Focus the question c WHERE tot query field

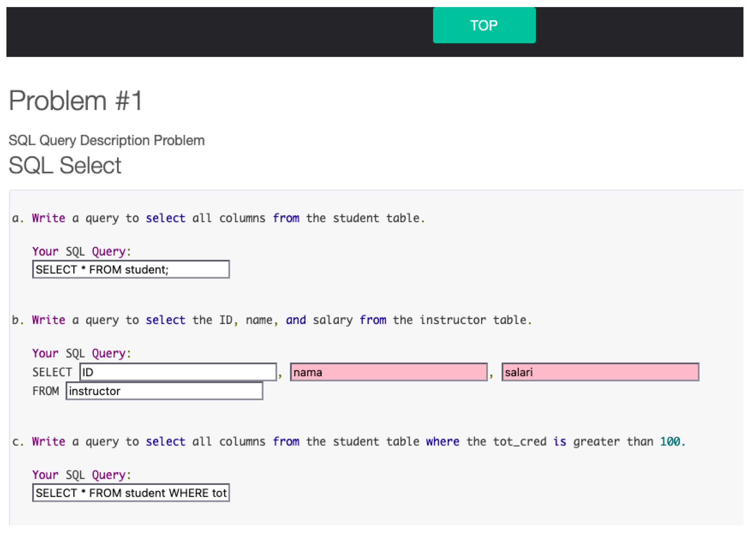131,492
